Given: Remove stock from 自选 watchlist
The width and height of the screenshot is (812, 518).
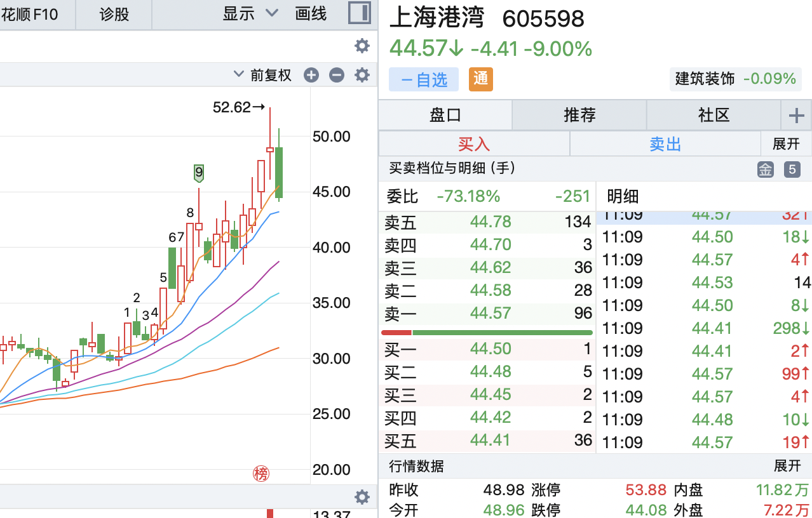Looking at the screenshot, I should click(424, 80).
